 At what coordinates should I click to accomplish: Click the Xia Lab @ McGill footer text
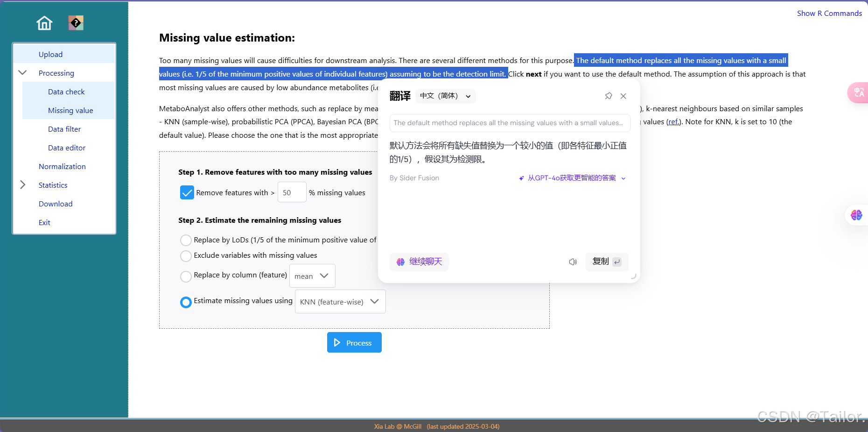[398, 426]
